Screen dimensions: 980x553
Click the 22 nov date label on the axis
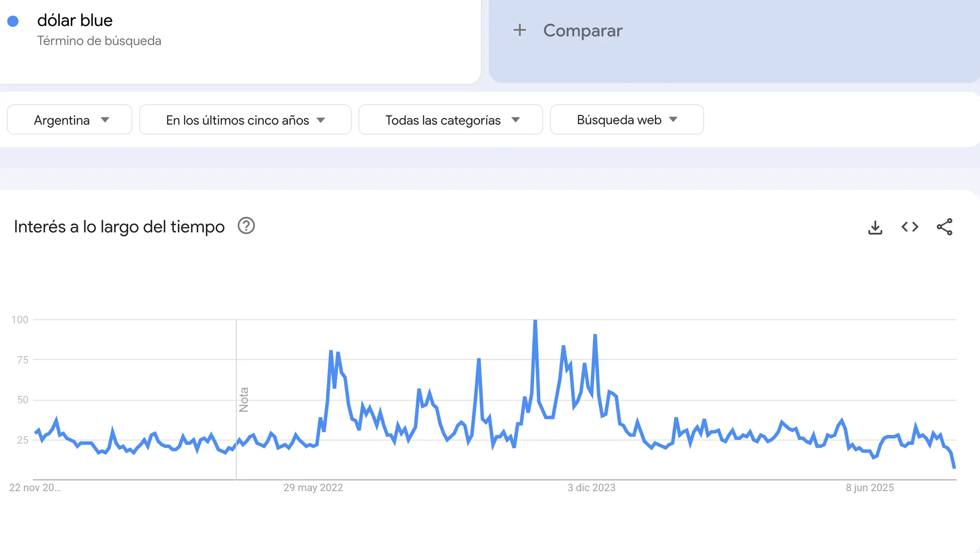point(35,487)
